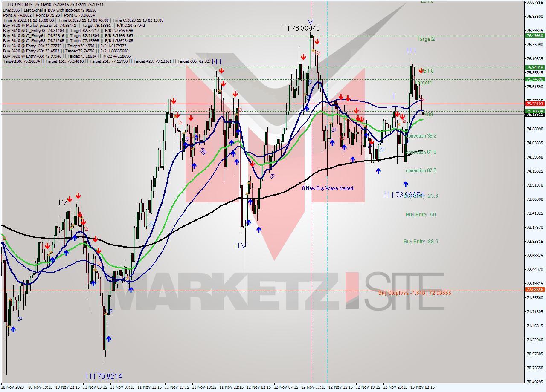This screenshot has width=546, height=392.
Task: Click the '11 Nov 11:15' time label
Action: click(x=149, y=388)
